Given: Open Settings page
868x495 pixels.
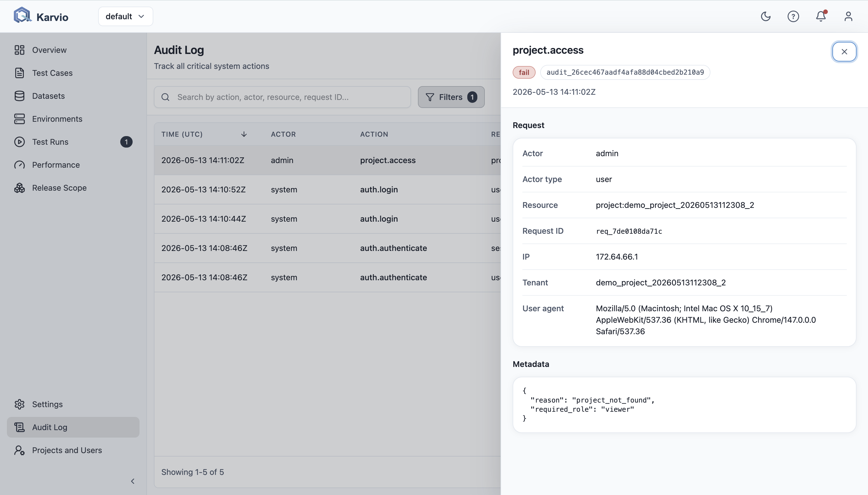Looking at the screenshot, I should (x=73, y=404).
